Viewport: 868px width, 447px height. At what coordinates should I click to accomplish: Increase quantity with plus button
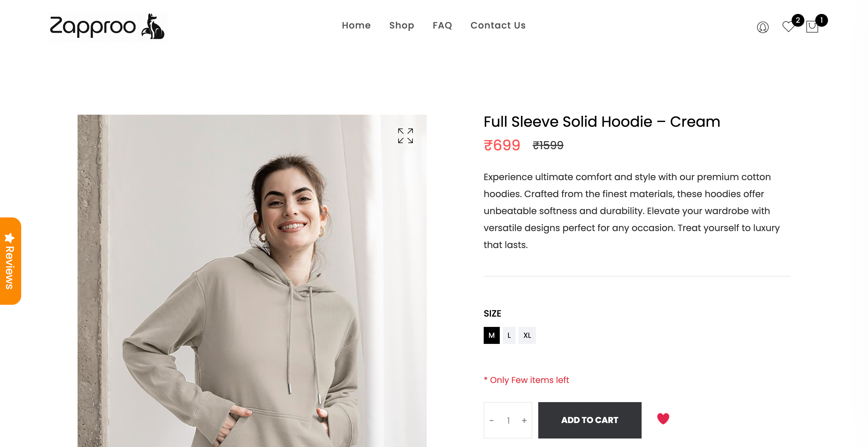click(524, 420)
